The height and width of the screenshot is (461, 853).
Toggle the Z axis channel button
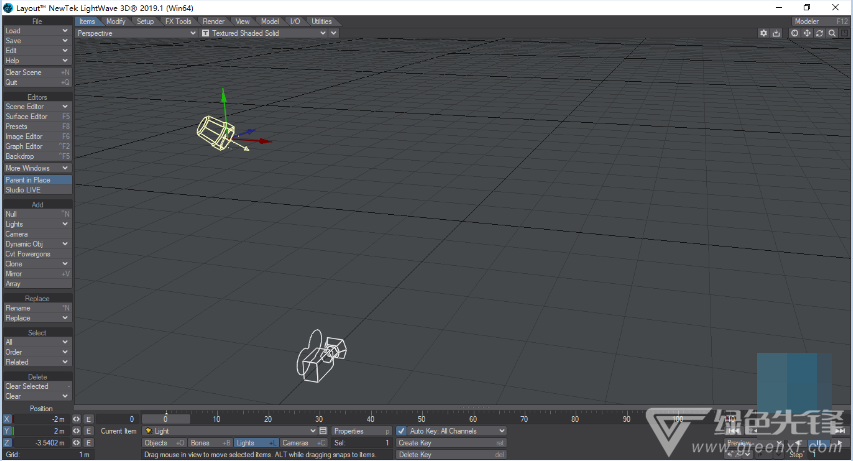point(7,443)
